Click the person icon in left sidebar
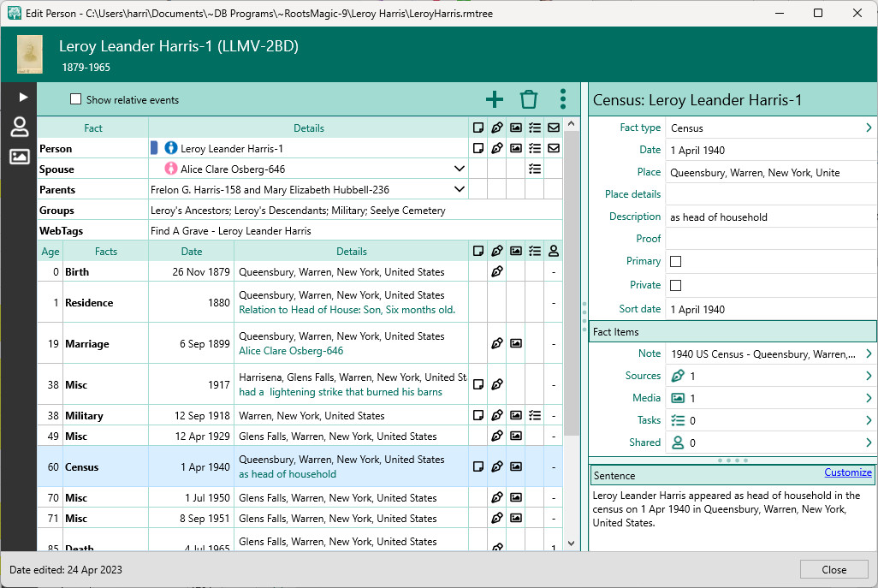This screenshot has height=588, width=878. coord(19,128)
